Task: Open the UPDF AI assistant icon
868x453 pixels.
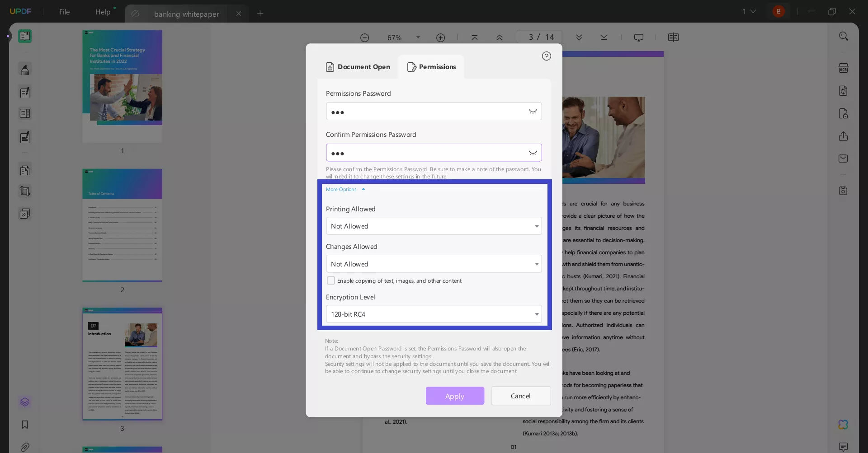Action: pos(843,425)
